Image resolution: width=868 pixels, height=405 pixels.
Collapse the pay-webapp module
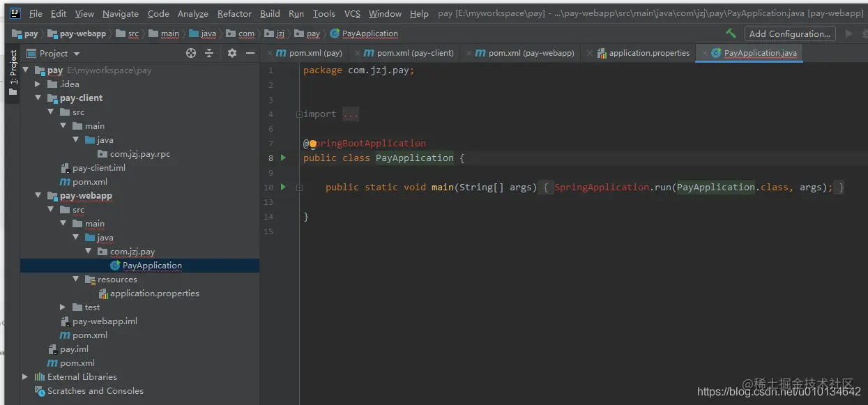point(38,196)
